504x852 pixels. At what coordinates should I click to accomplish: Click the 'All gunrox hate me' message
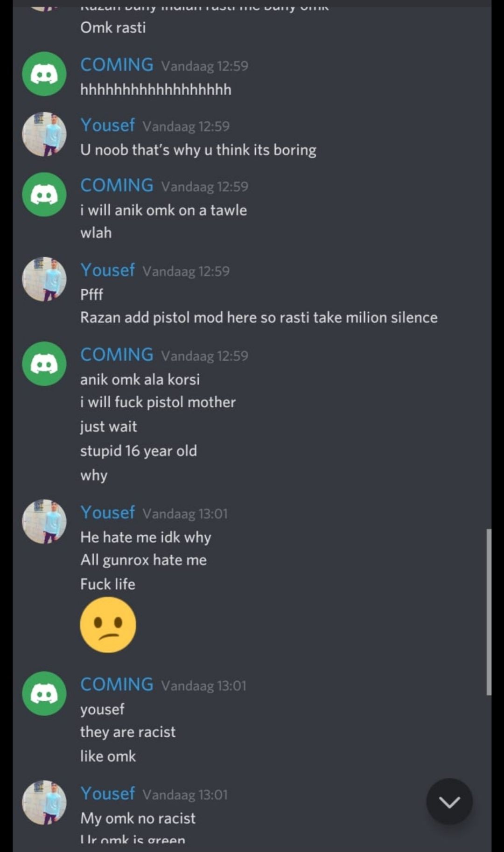(x=143, y=560)
